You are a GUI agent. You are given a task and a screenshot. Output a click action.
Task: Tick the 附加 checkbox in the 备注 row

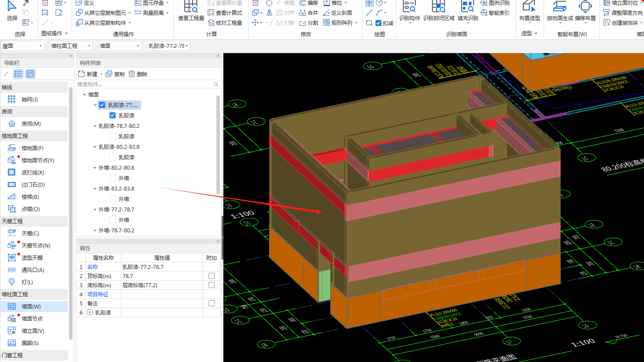(212, 303)
